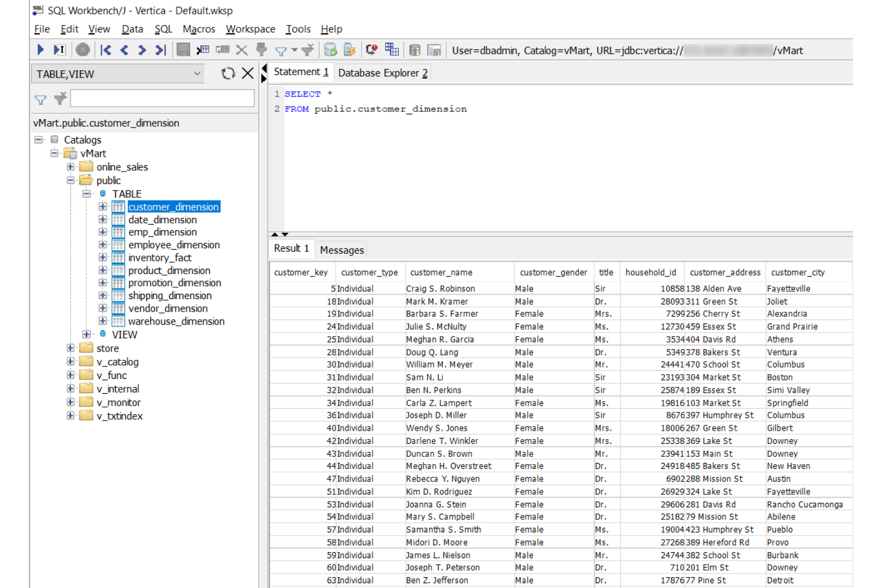Click the stop execution icon
Screen dimensions: 882x588
point(82,49)
